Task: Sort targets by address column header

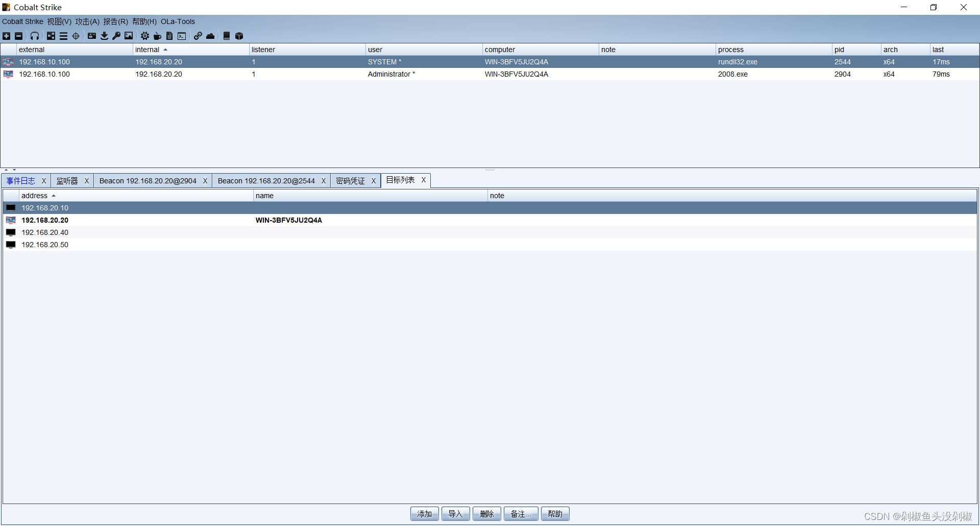Action: coord(136,196)
